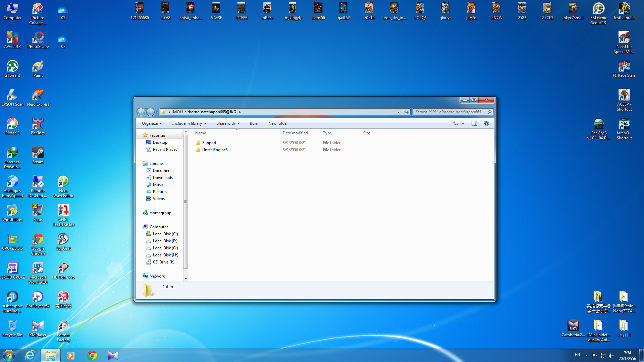The image size is (644, 362).
Task: Open the Organize dropdown menu
Action: click(152, 123)
